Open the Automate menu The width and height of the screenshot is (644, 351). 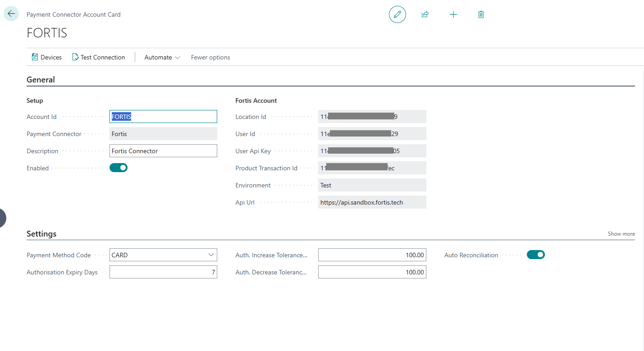tap(162, 57)
